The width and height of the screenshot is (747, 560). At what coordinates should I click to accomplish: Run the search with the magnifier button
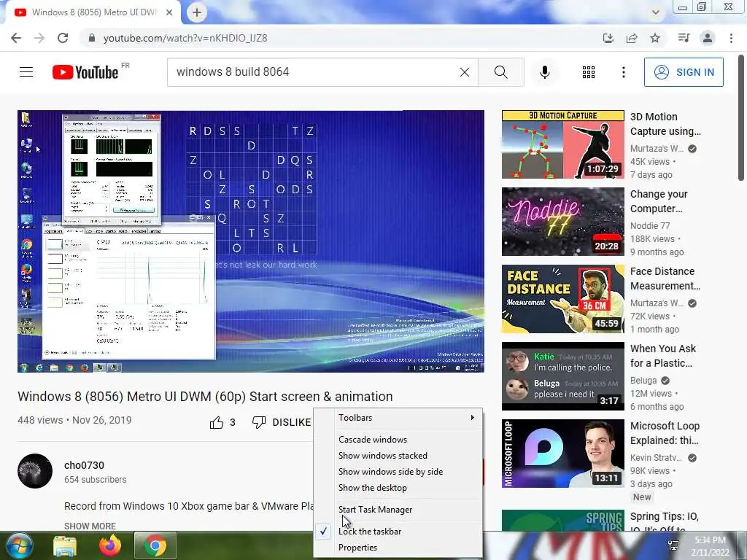click(500, 72)
